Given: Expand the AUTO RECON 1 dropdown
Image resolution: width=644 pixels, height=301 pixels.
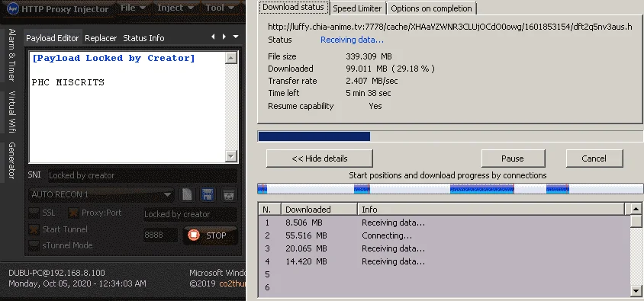Looking at the screenshot, I should [x=101, y=194].
